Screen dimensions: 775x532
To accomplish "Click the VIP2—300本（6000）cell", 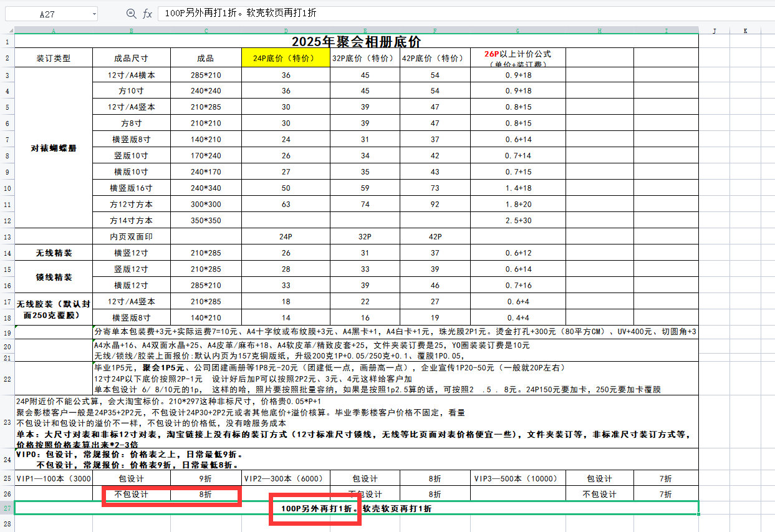I will click(x=286, y=478).
